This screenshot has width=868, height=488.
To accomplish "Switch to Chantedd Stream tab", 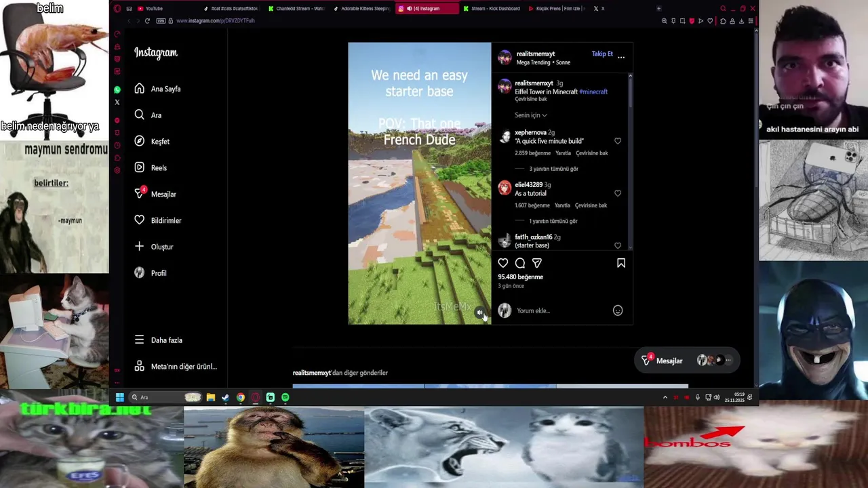I will pos(297,9).
